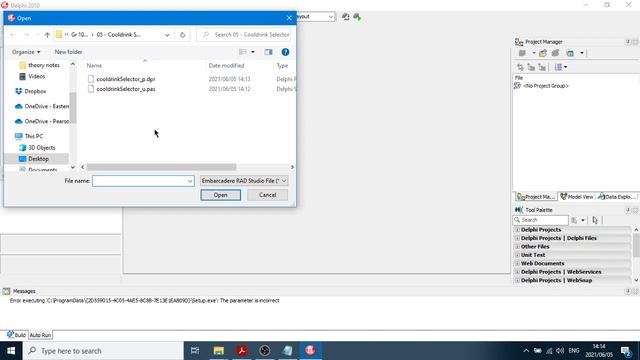Image resolution: width=640 pixels, height=360 pixels.
Task: Expand the Web Documents category
Action: click(x=517, y=264)
